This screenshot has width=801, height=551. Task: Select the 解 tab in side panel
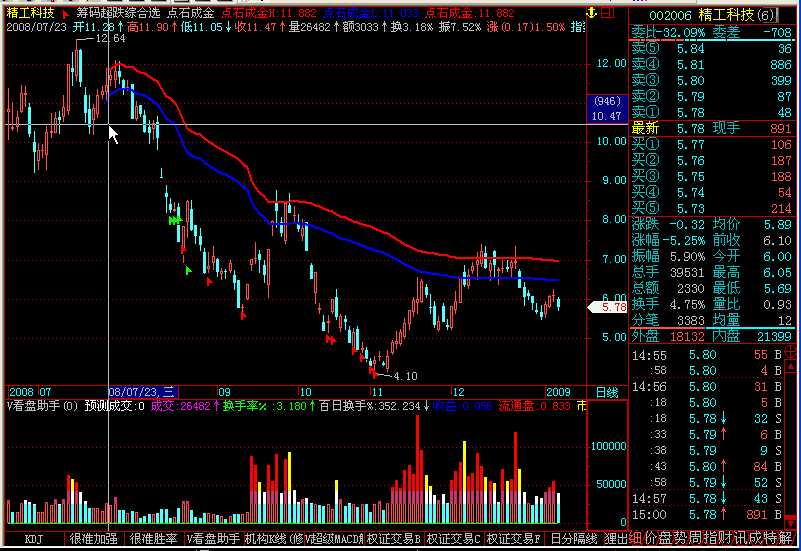tap(787, 538)
